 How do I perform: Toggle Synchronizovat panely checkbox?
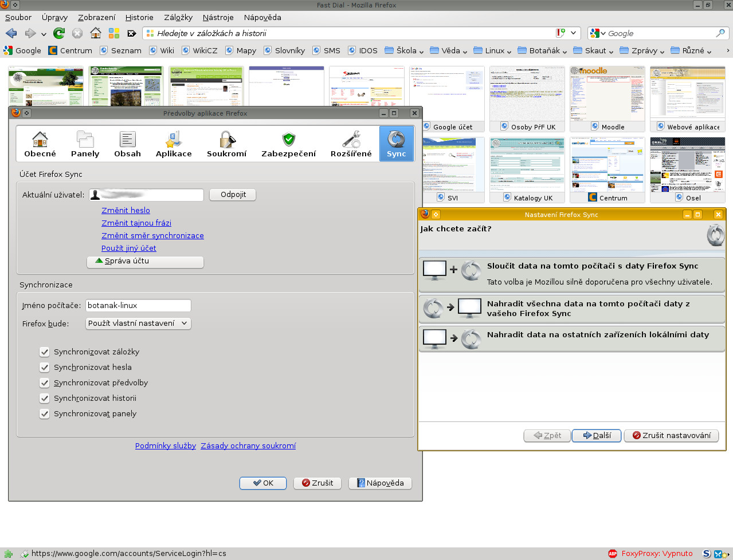pyautogui.click(x=44, y=413)
